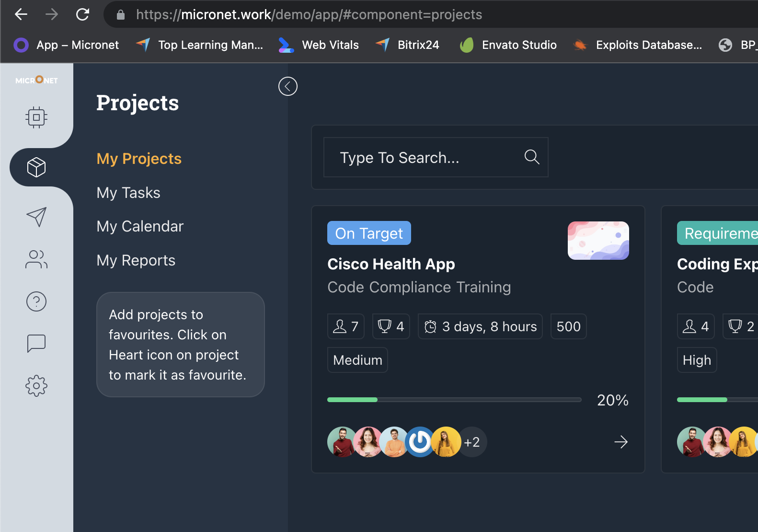Click the blue power-logo avatar on Cisco card
The image size is (758, 532).
tap(420, 442)
